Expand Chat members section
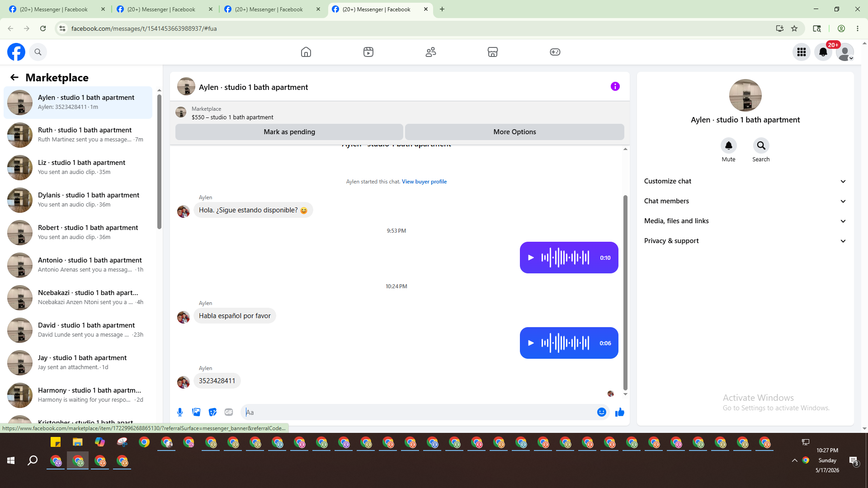The width and height of the screenshot is (868, 488). [745, 201]
